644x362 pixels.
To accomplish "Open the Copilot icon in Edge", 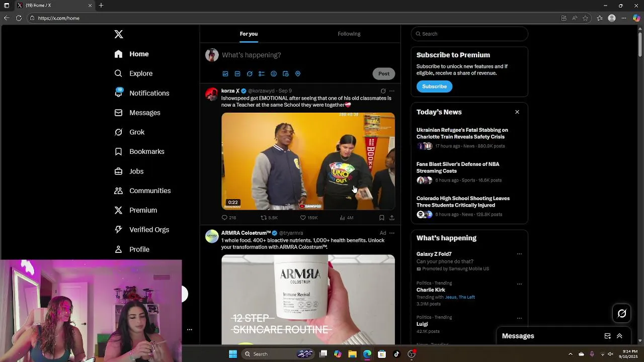I will point(636,18).
